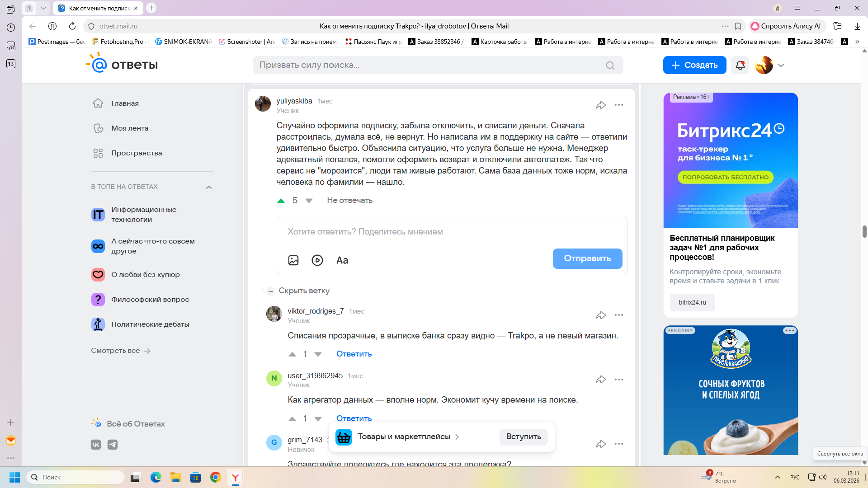The image size is (868, 488).
Task: Open "Пространства" in the sidebar
Action: coord(137,153)
